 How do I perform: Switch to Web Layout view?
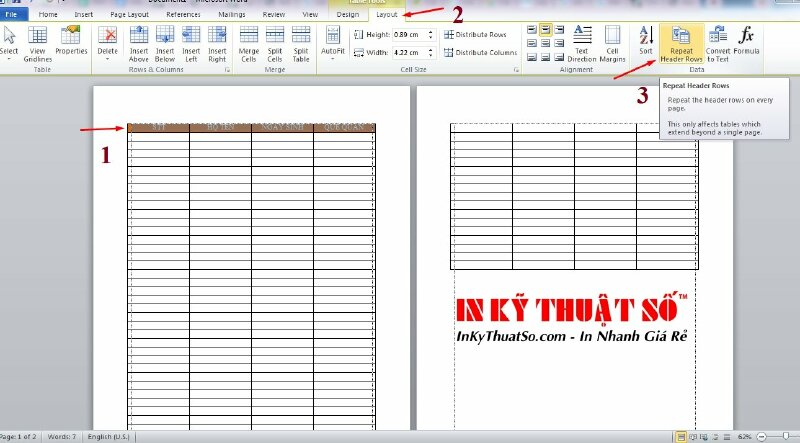704,437
